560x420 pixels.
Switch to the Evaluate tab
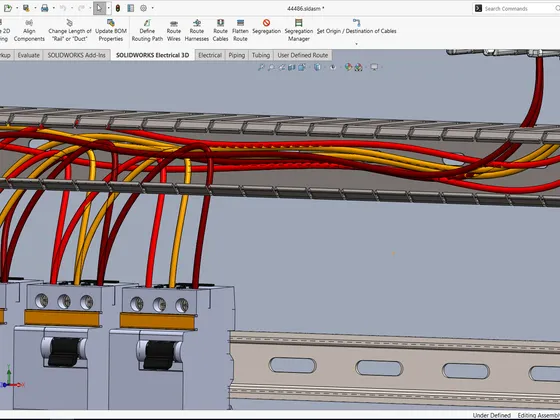point(29,55)
